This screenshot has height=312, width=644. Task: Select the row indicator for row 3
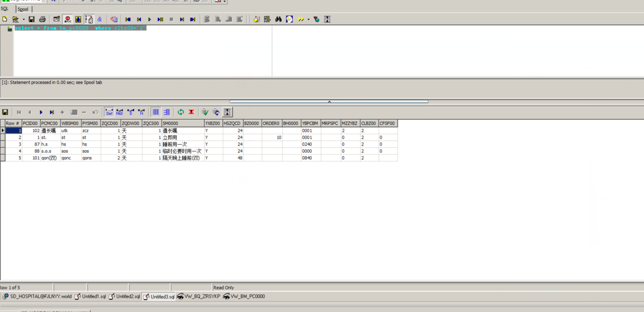point(3,144)
